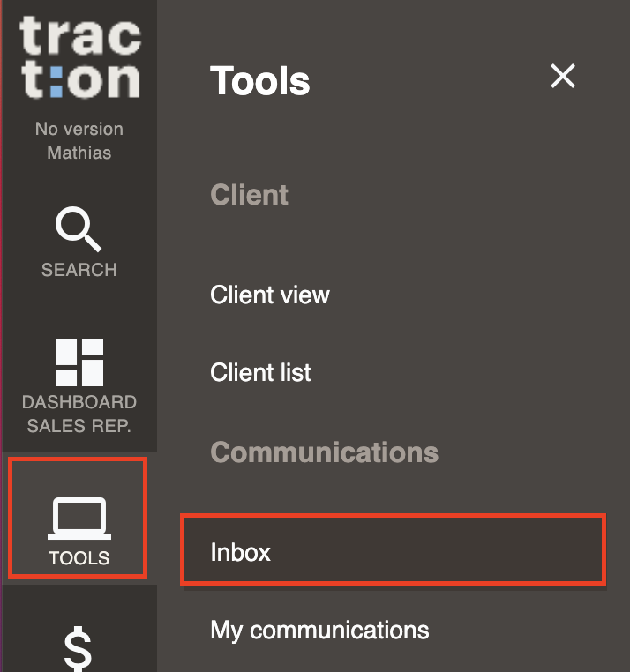630x672 pixels.
Task: Select the Tools laptop icon
Action: pyautogui.click(x=79, y=519)
